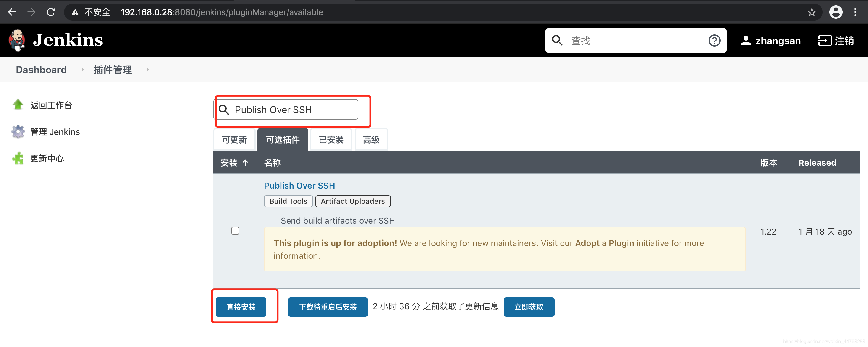Open the 高级 tab
The height and width of the screenshot is (347, 868).
371,140
